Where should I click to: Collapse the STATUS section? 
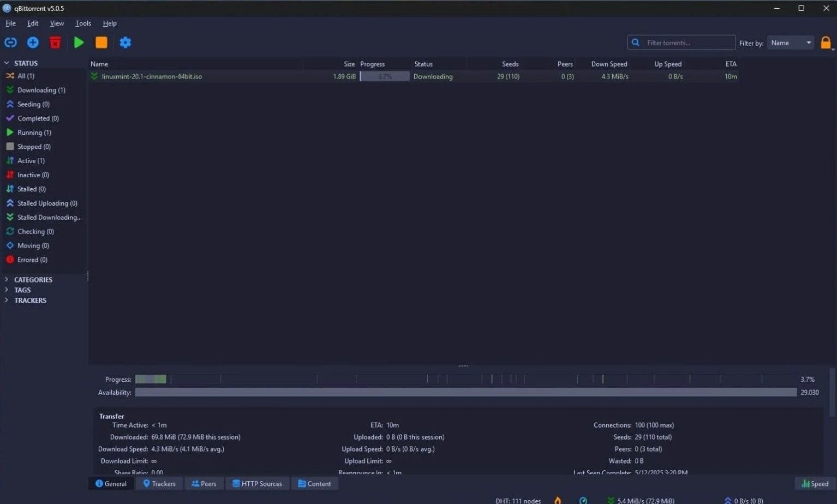coord(7,63)
